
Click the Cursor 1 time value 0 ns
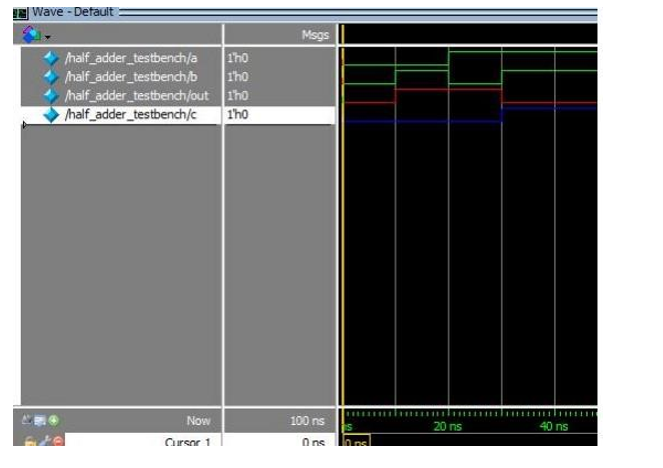click(313, 441)
